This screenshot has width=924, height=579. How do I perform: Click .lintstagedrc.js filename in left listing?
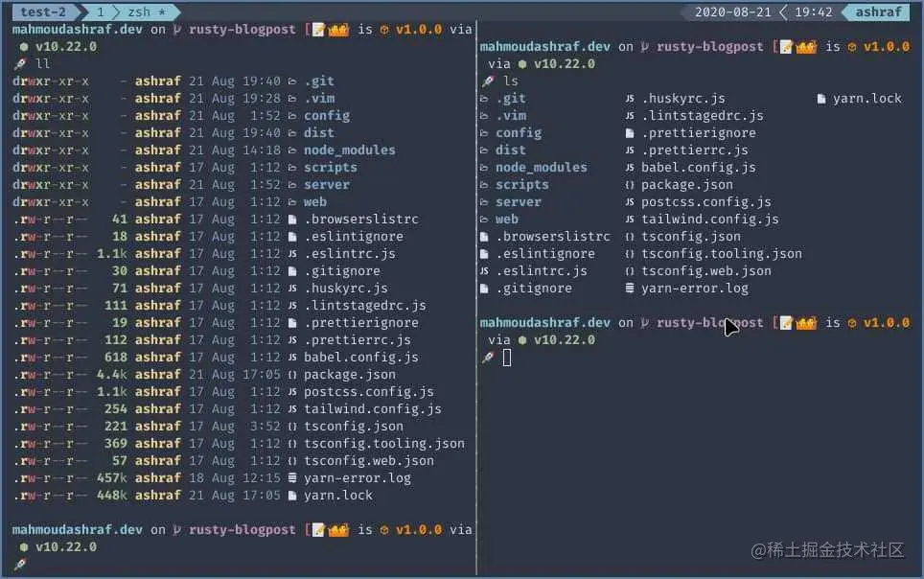coord(365,306)
